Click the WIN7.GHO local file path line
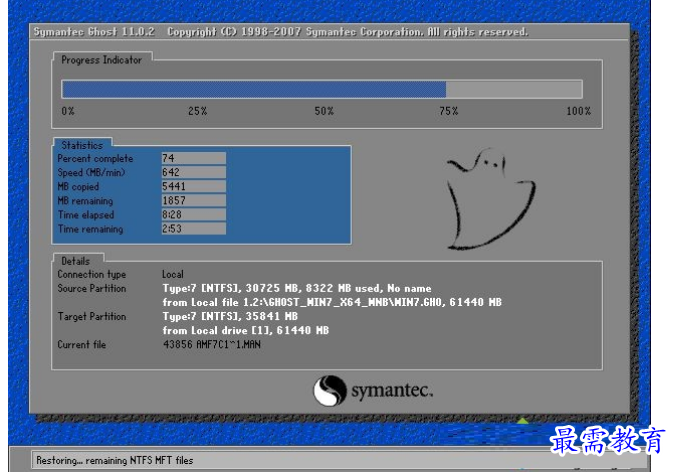 tap(332, 302)
